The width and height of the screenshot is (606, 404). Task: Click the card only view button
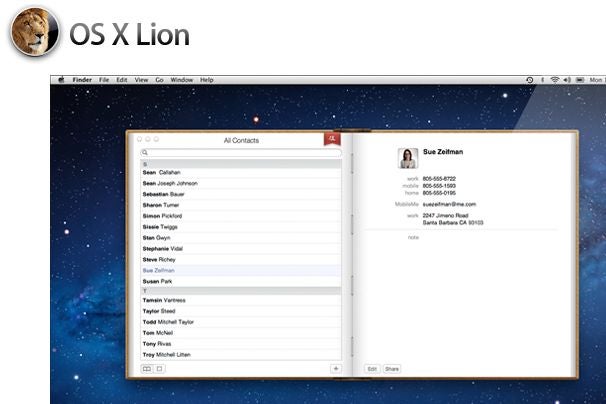tap(159, 369)
